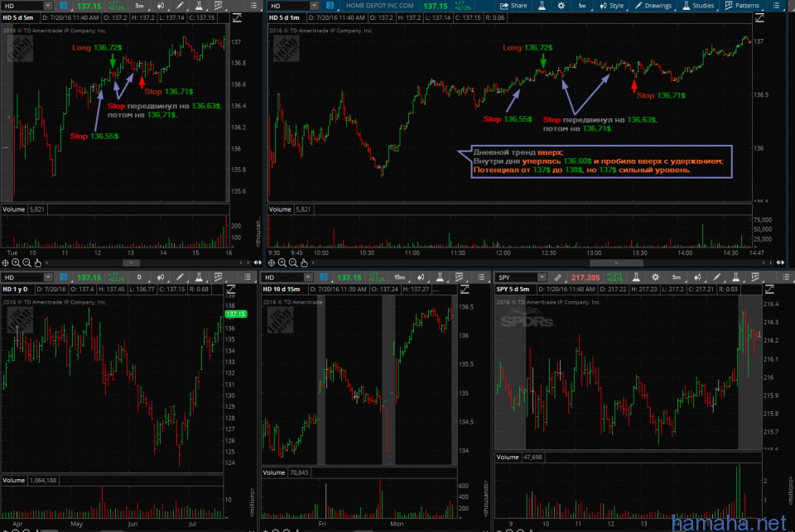Open Drawings menu in main chart
Viewport: 795px width, 532px height.
pyautogui.click(x=653, y=6)
